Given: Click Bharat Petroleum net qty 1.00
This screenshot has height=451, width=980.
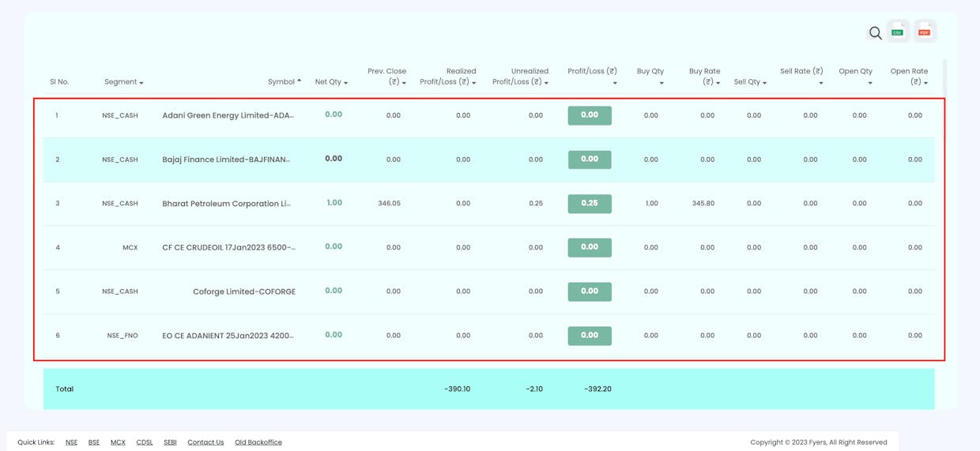Looking at the screenshot, I should click(x=334, y=203).
